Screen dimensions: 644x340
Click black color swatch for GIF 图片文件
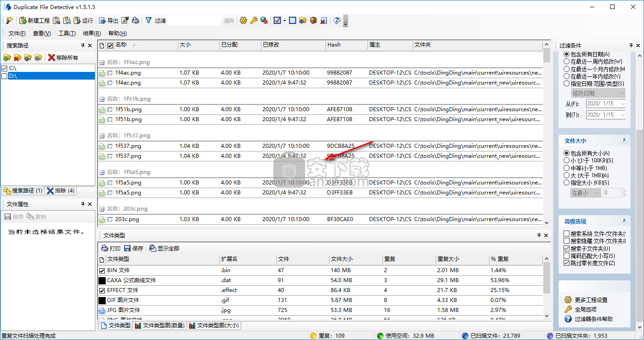(x=102, y=300)
